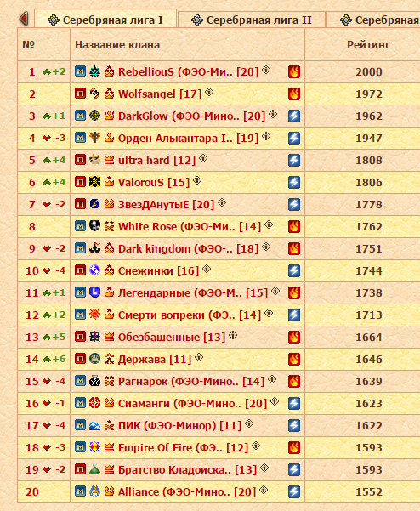Image resolution: width=420 pixels, height=511 pixels.
Task: Click the fire icon in Обезбашенные row
Action: point(294,337)
